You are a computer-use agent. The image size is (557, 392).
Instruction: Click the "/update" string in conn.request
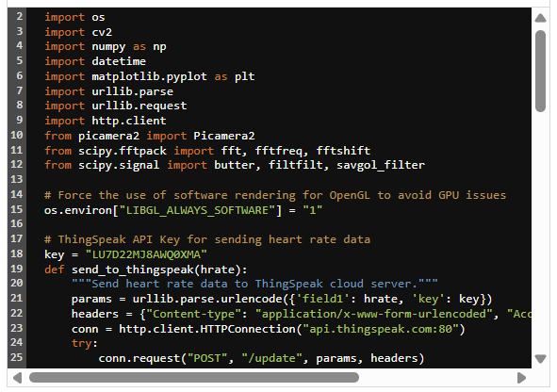271,358
